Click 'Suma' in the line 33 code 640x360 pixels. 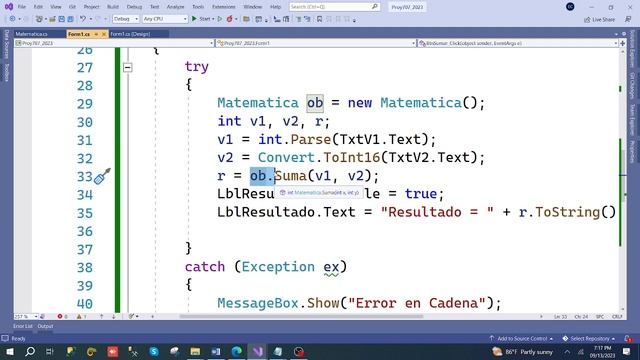290,176
